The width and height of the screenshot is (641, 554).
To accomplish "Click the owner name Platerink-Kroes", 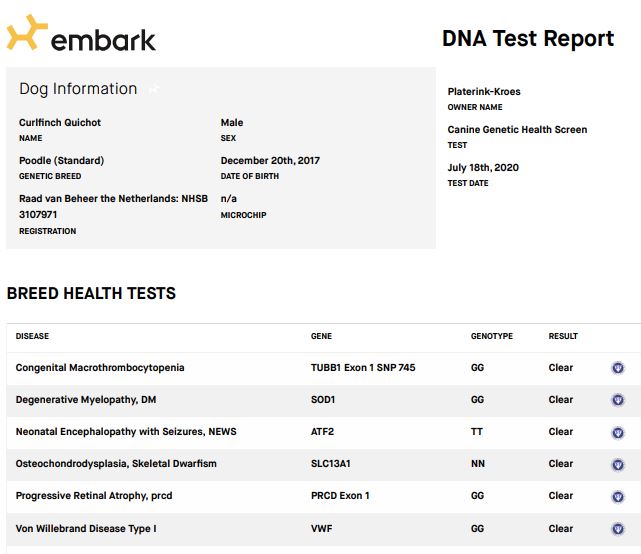I will pyautogui.click(x=484, y=92).
